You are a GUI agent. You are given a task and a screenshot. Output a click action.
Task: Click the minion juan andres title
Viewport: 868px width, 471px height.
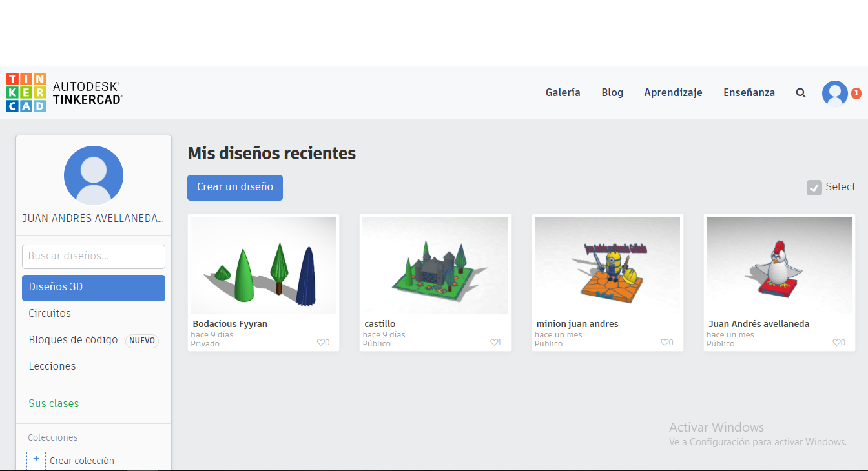[x=577, y=324]
